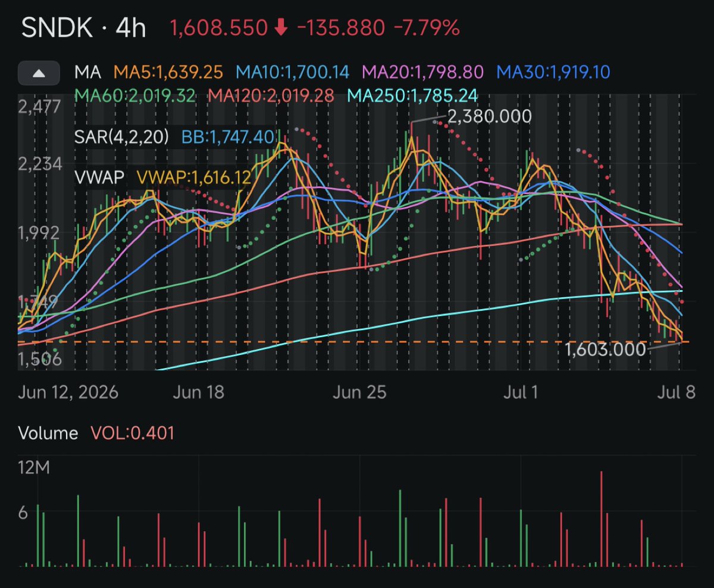The image size is (714, 588).
Task: Click the BB:1,747.40 value
Action: click(x=228, y=137)
